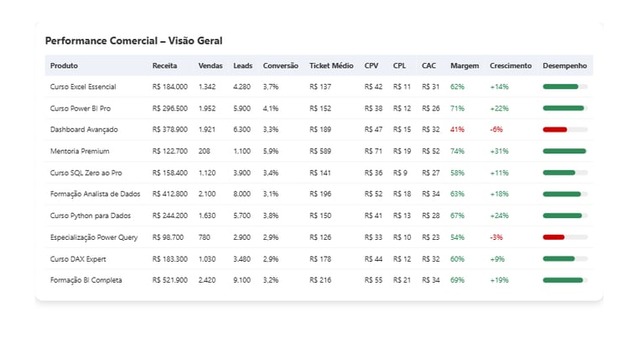Click the performance bar for Mentoria Premium

pos(564,151)
